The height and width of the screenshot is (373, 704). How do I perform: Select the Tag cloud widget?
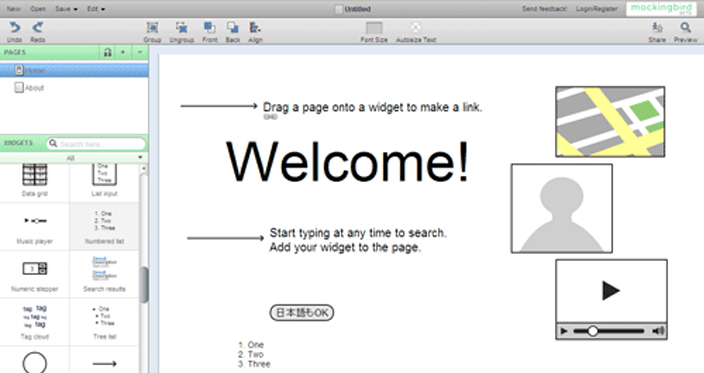click(35, 321)
